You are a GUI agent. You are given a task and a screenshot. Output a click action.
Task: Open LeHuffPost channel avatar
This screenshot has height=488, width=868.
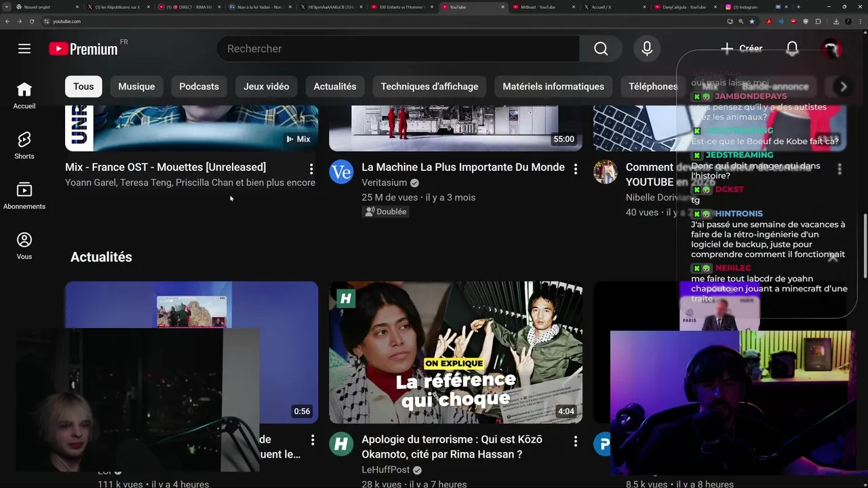(x=341, y=445)
